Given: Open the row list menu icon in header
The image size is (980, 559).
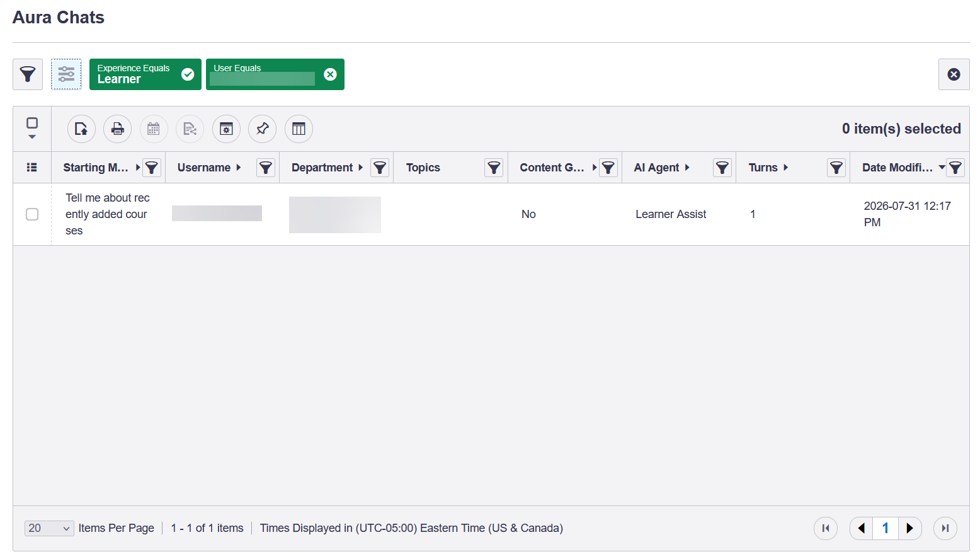Looking at the screenshot, I should [x=31, y=168].
